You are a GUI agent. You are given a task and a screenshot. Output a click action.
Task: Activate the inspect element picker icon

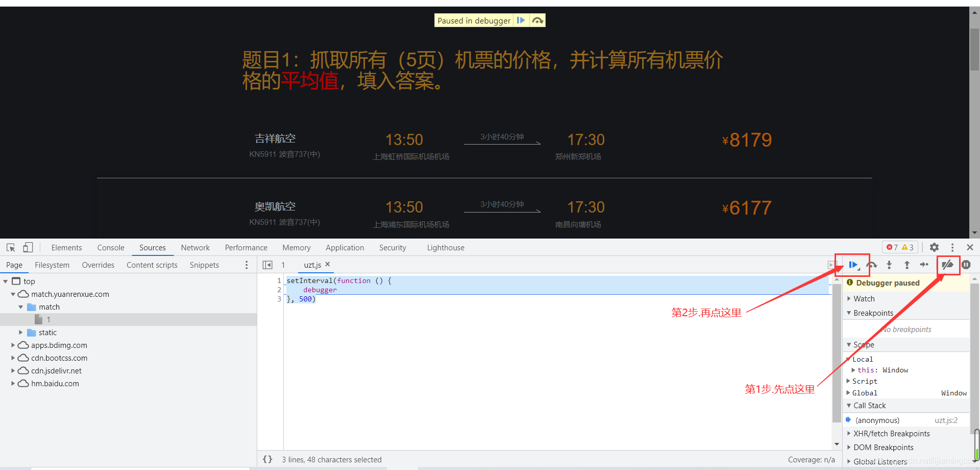[x=11, y=248]
